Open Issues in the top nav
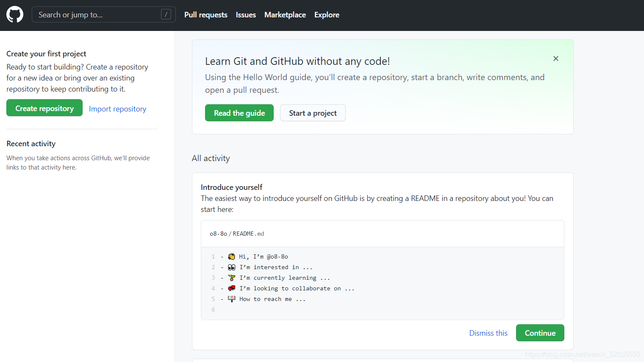Image resolution: width=644 pixels, height=362 pixels. [x=246, y=15]
